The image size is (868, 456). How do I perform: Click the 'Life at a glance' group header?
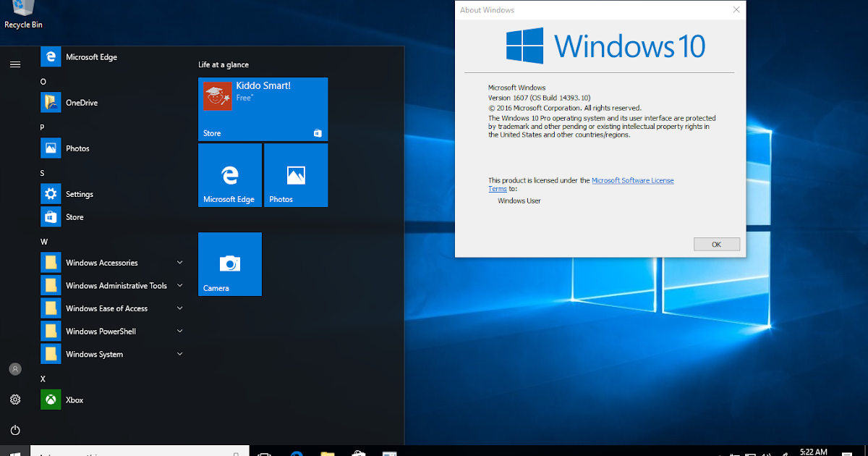[x=224, y=65]
